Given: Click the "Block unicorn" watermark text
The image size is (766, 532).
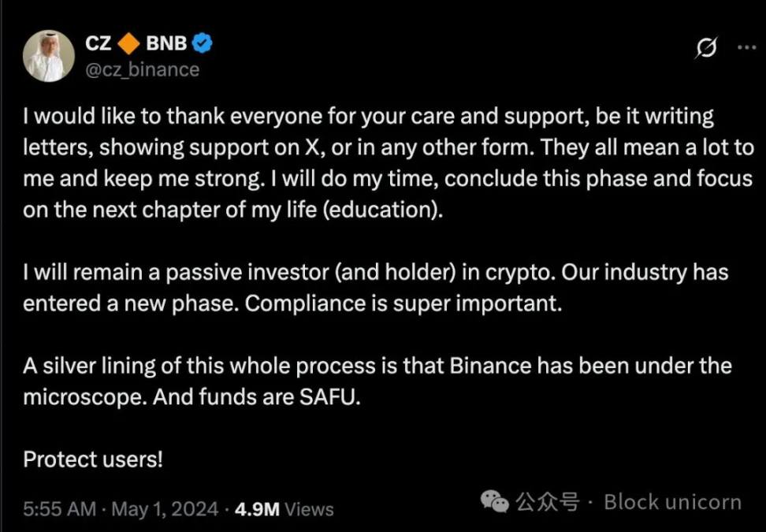Looking at the screenshot, I should pos(672,501).
